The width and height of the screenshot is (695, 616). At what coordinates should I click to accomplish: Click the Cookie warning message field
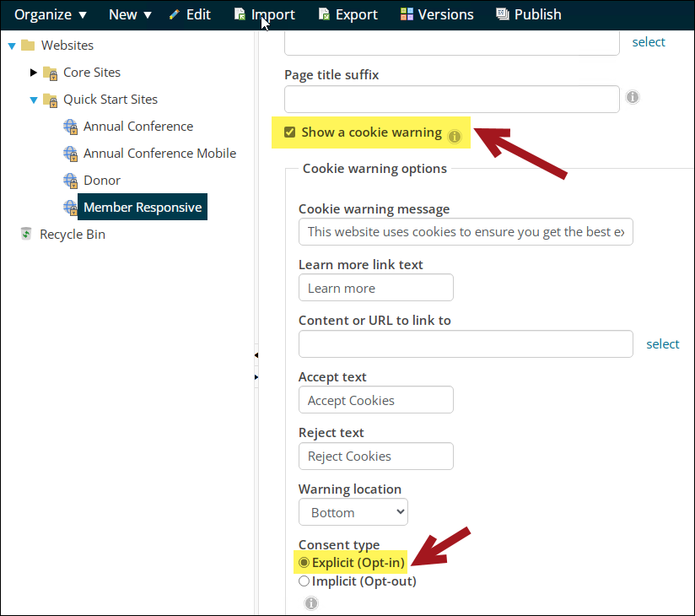click(x=466, y=231)
